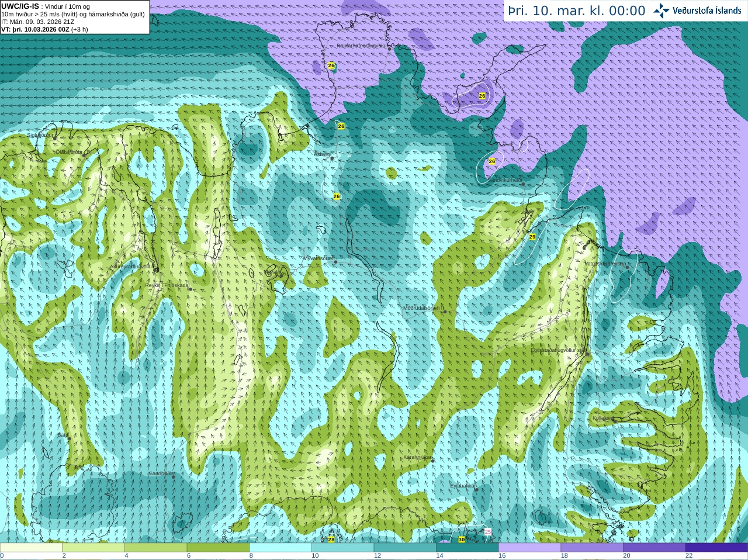Click the Mývatn station dot
The height and width of the screenshot is (560, 748).
coord(281,276)
